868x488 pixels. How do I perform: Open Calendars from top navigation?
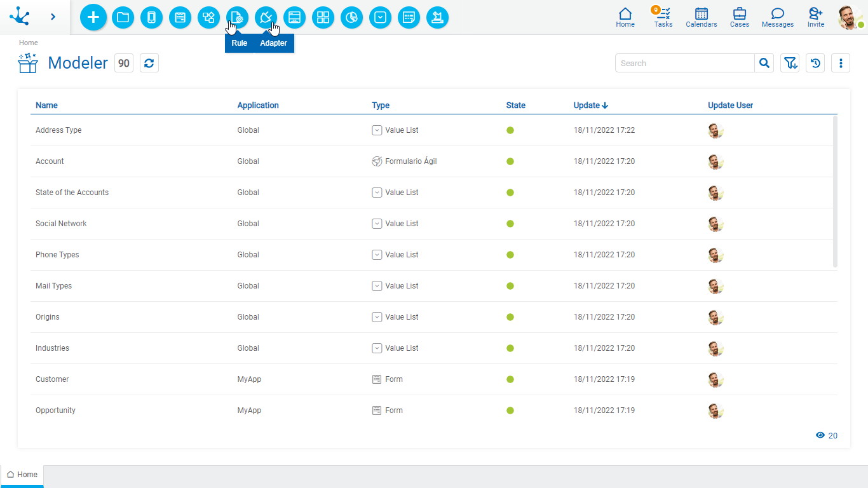click(x=702, y=17)
